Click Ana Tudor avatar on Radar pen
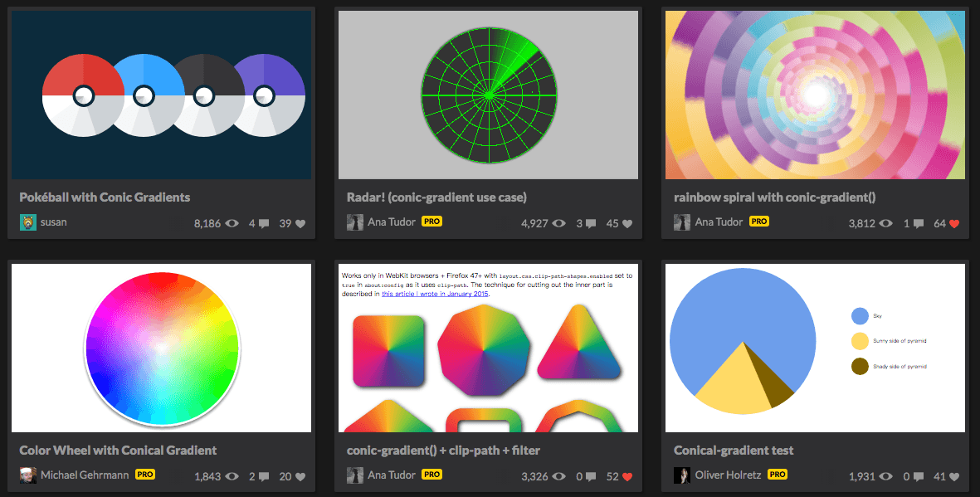The height and width of the screenshot is (497, 980). point(355,222)
